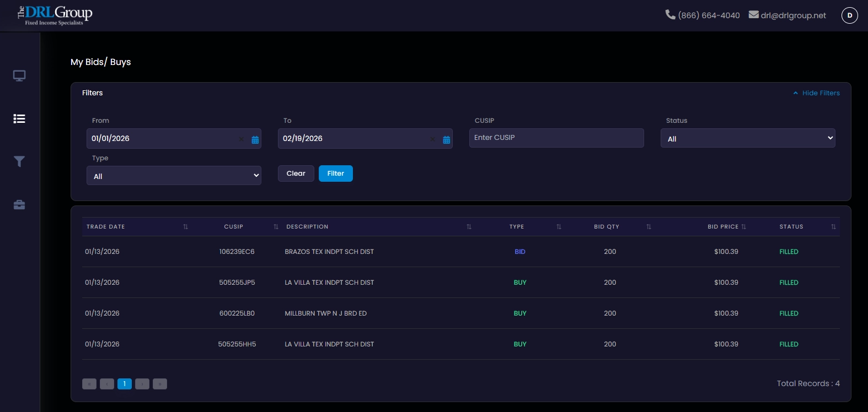
Task: Click the Enter CUSIP input field
Action: (556, 138)
